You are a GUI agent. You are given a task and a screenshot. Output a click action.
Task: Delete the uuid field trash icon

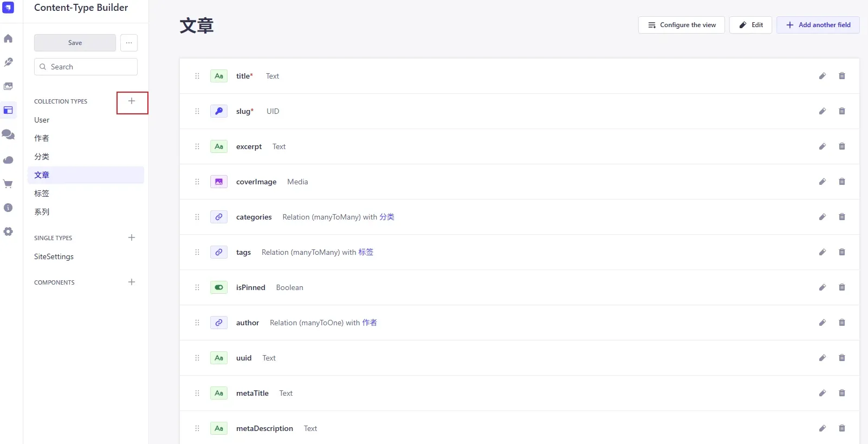coord(842,358)
